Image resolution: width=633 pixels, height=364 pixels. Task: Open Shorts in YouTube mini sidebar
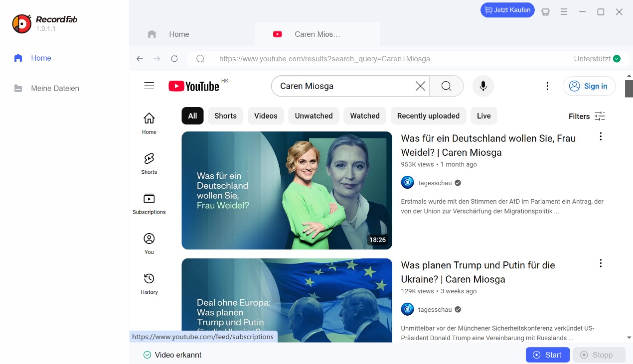click(149, 163)
